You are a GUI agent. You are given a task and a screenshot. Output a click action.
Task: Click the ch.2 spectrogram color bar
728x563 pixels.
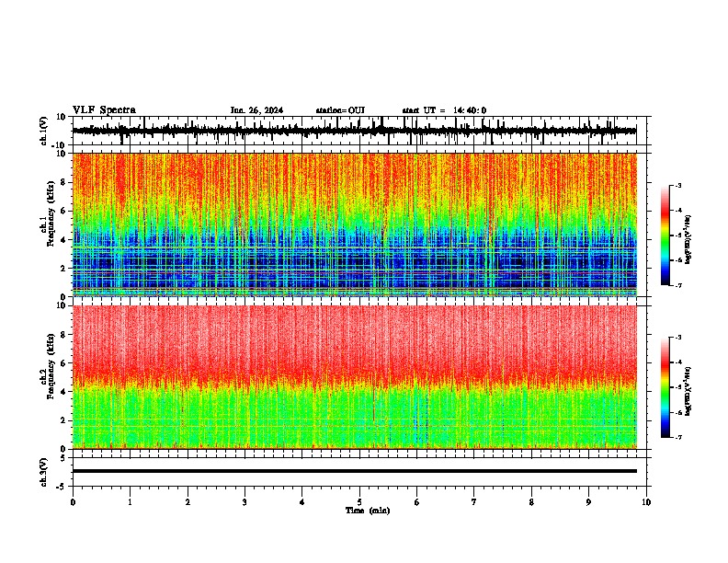(x=665, y=387)
